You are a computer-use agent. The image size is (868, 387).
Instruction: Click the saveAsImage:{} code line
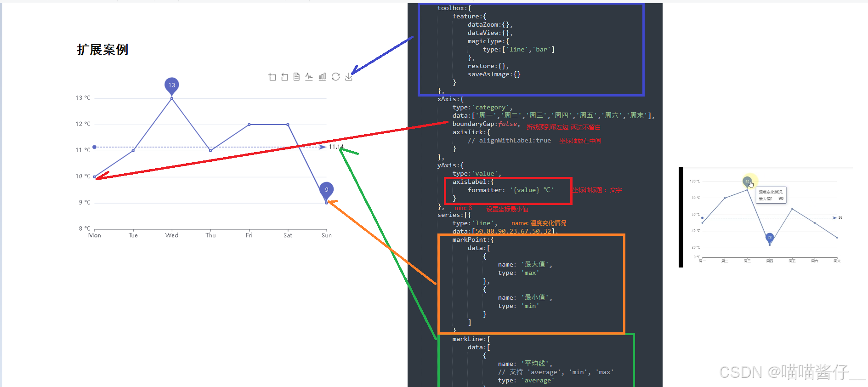(x=494, y=74)
